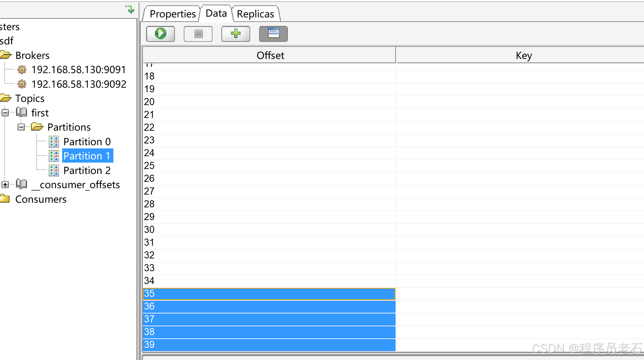Select the highlighted row with offset 39

click(x=269, y=345)
